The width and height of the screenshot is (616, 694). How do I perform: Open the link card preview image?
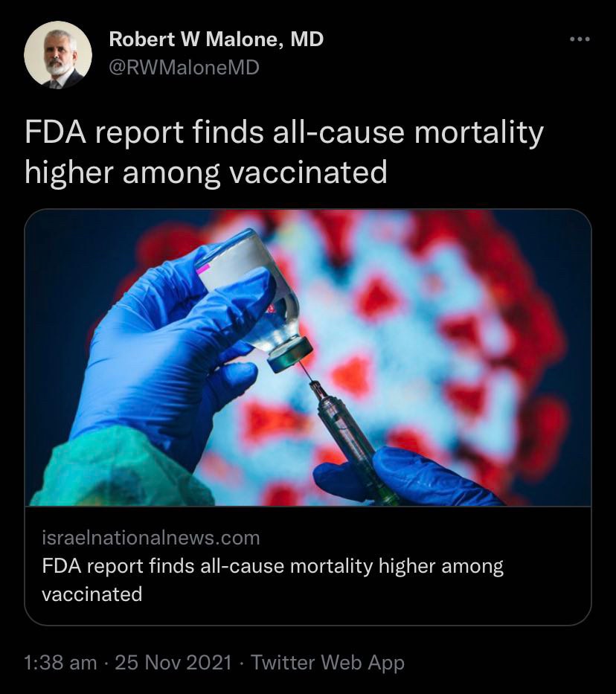(x=308, y=358)
